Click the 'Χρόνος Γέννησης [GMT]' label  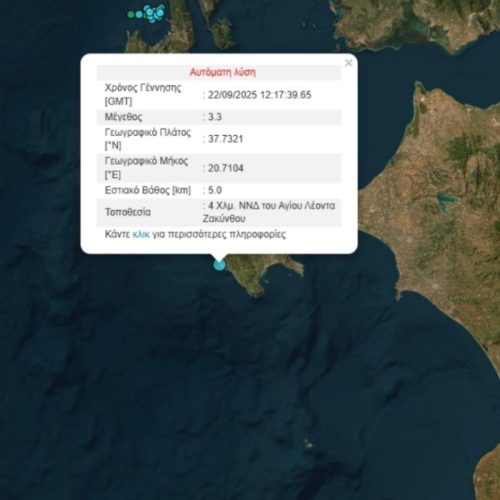click(x=143, y=95)
